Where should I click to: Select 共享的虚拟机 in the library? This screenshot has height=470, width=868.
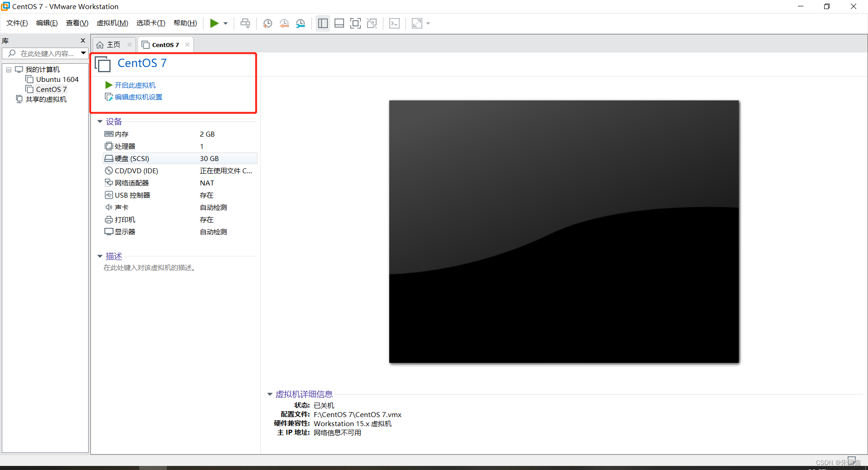pyautogui.click(x=46, y=99)
